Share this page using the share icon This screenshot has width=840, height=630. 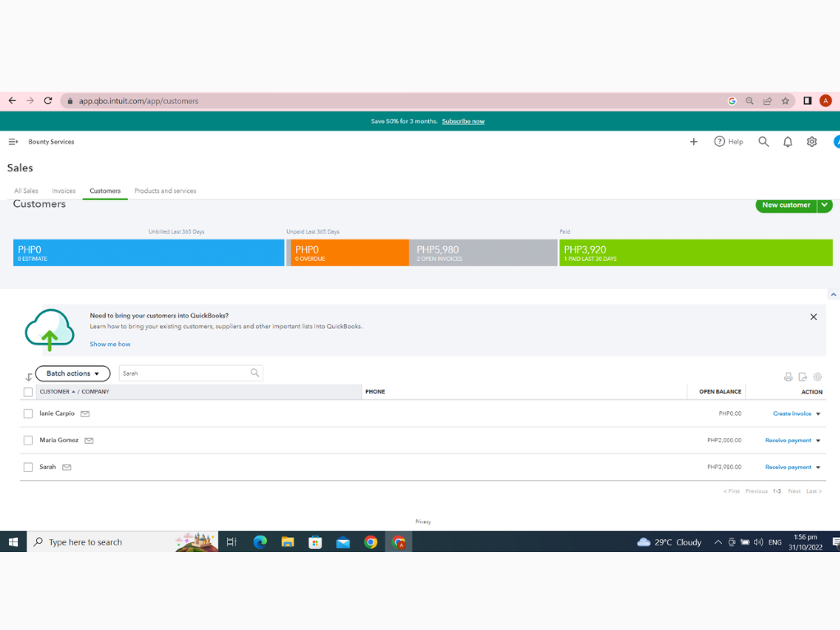(768, 101)
